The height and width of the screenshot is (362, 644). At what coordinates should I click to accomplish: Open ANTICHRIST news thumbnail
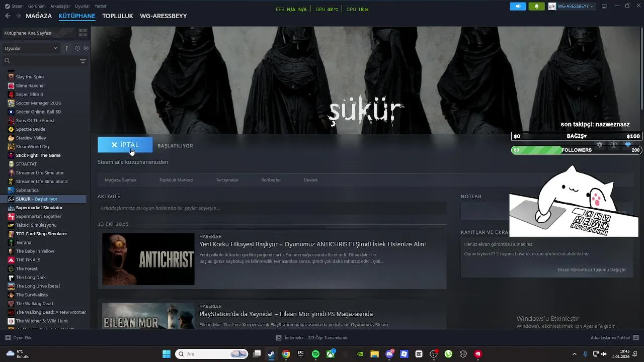pyautogui.click(x=148, y=259)
